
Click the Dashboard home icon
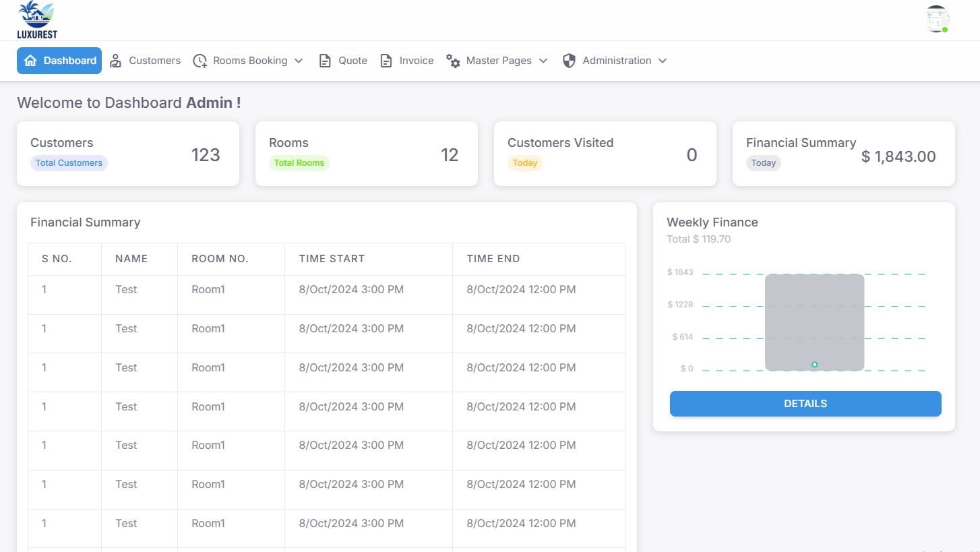pos(30,61)
